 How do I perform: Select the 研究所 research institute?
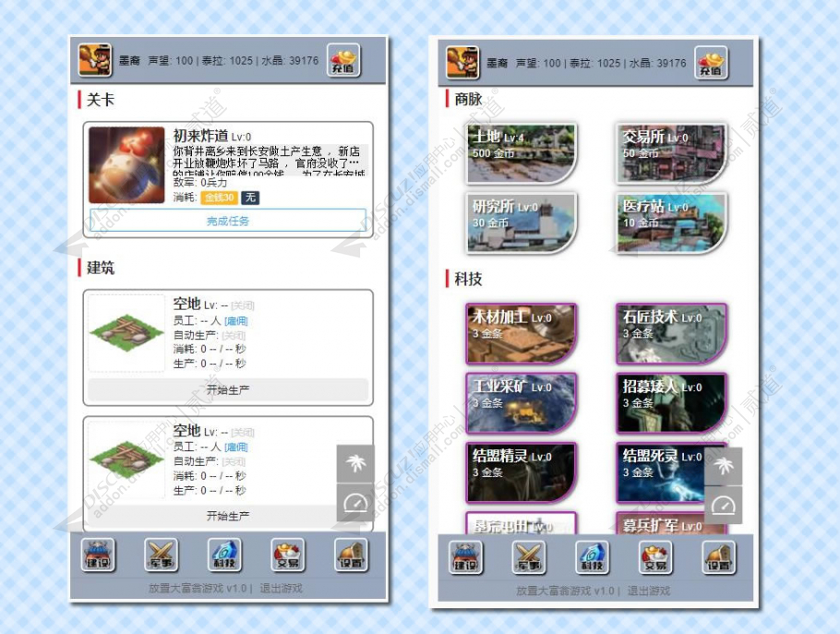[522, 223]
